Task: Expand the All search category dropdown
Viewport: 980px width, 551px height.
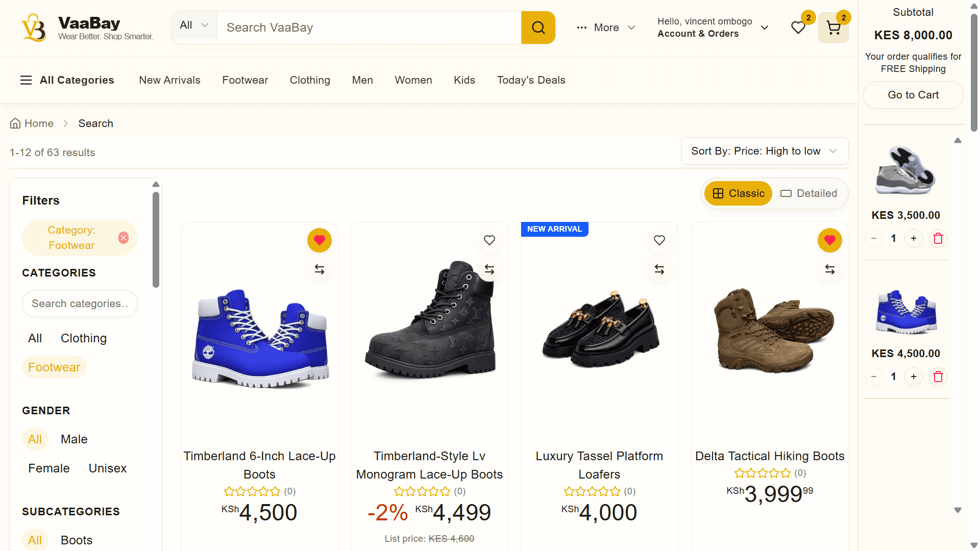Action: point(194,26)
